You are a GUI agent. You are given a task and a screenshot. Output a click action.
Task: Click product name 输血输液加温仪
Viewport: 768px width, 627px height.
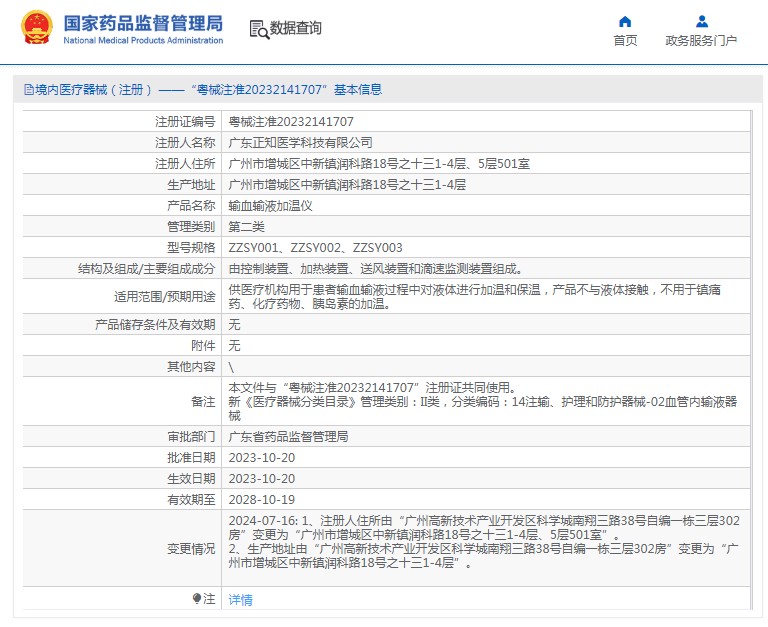271,205
